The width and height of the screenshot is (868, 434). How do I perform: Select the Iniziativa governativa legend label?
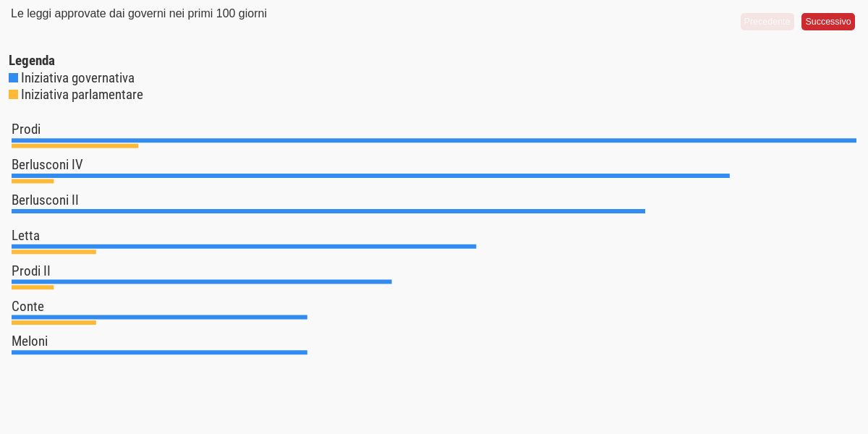[x=77, y=77]
